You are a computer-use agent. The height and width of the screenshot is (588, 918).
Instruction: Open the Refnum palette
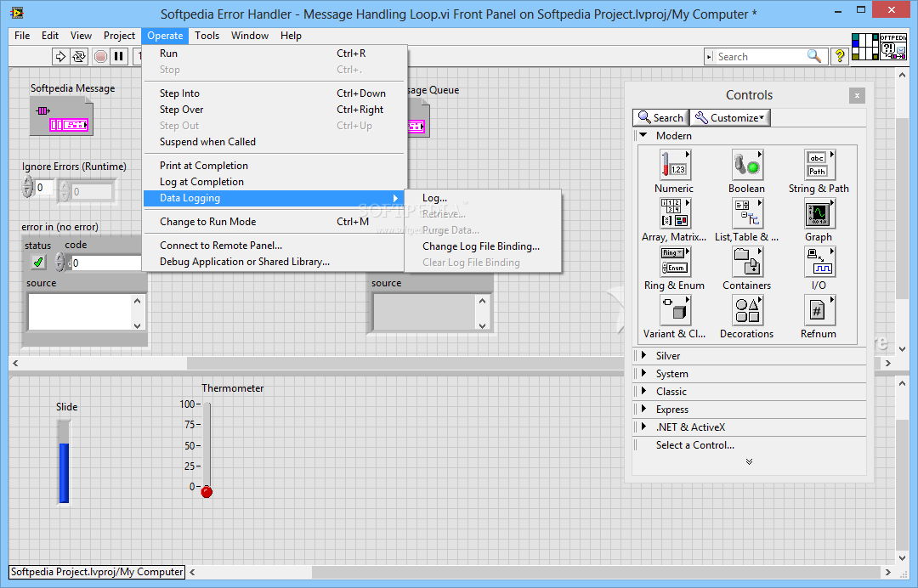(819, 310)
